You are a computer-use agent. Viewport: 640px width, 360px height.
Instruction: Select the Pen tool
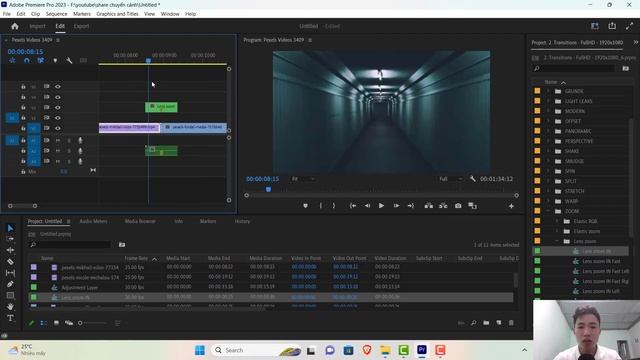tap(10, 284)
